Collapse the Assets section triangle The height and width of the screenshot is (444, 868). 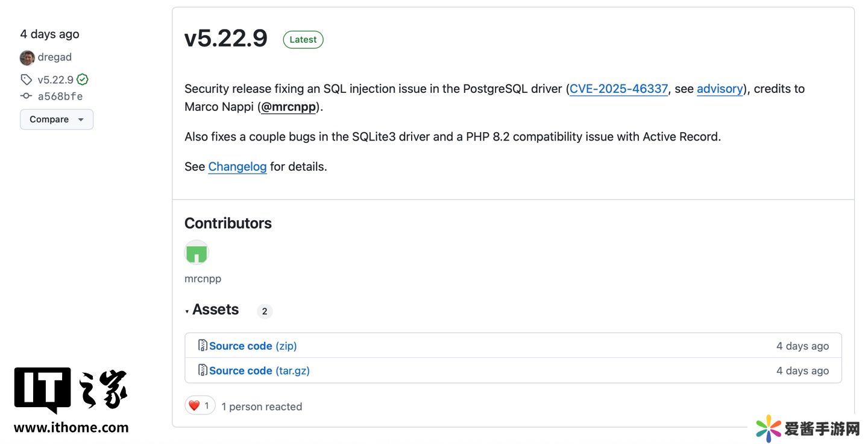pos(187,311)
